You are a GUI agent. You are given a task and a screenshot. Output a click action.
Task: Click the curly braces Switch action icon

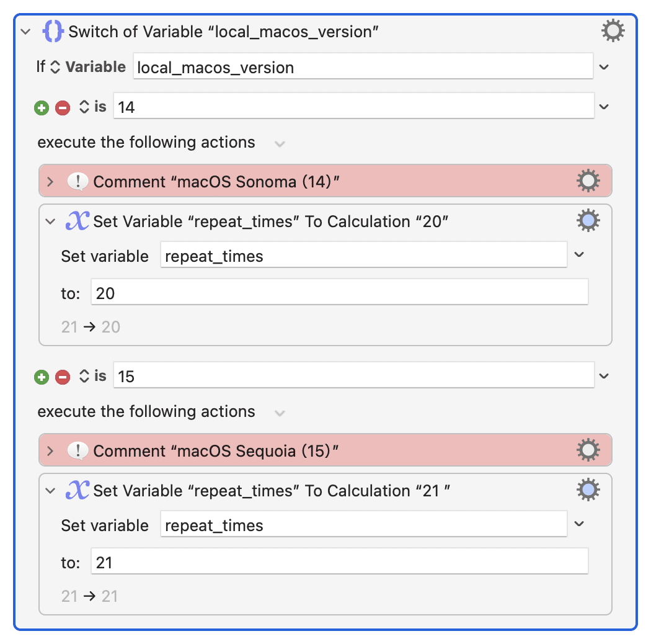53,31
